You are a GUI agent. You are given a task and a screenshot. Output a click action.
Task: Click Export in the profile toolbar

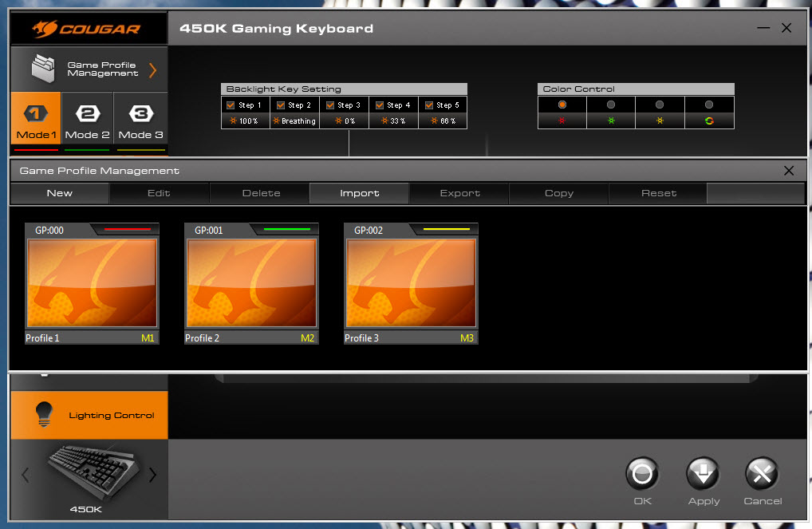click(460, 193)
